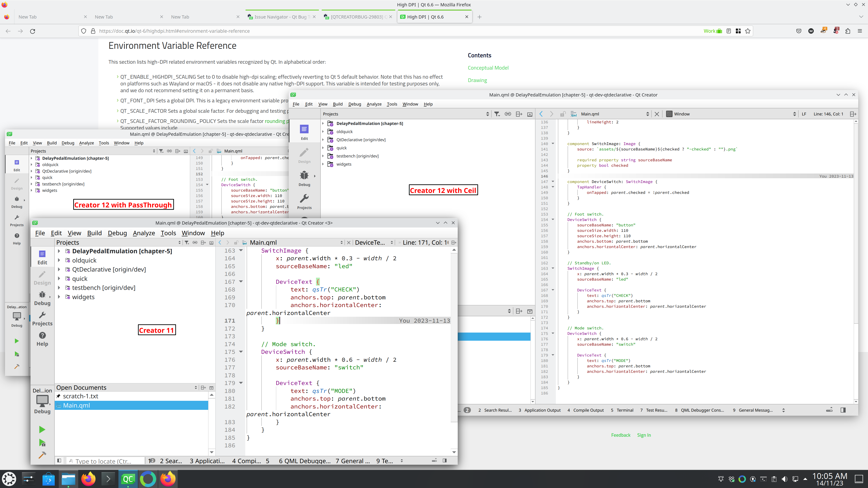Click green Run button in PassThrough window

17,341
